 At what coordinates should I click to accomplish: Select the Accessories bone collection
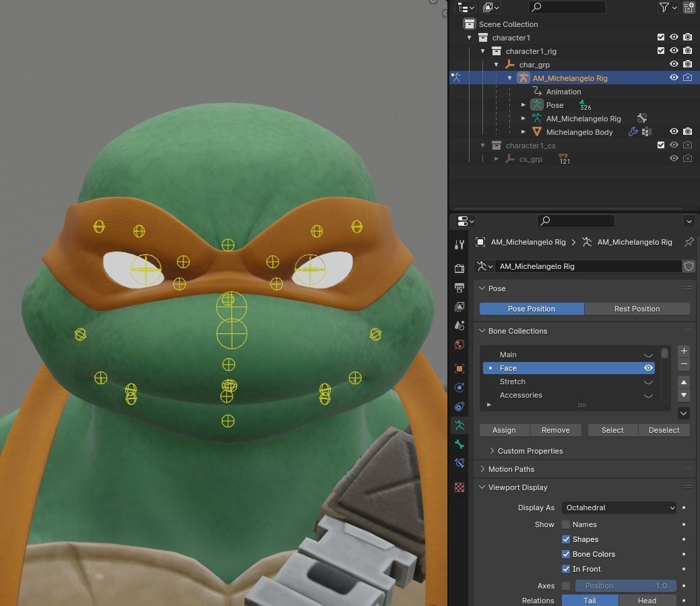pyautogui.click(x=569, y=395)
